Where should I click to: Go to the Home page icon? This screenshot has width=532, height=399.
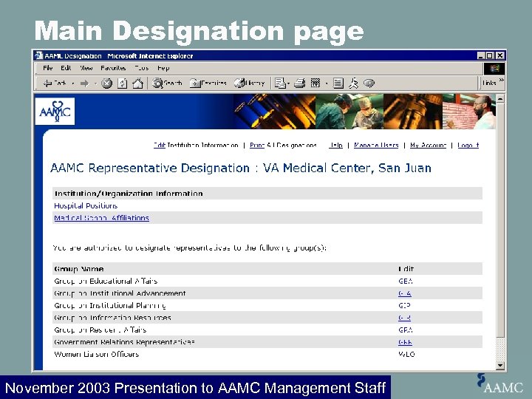coord(137,83)
